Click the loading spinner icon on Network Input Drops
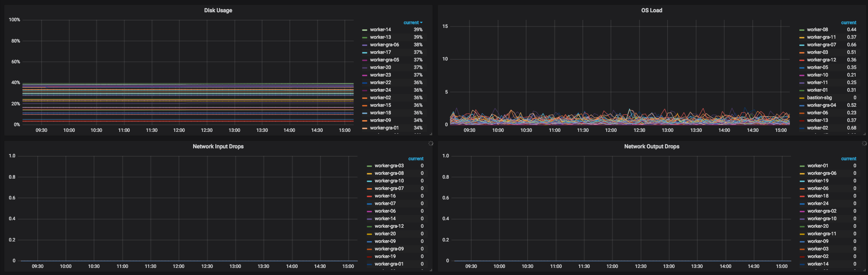The image size is (868, 275). 431,143
